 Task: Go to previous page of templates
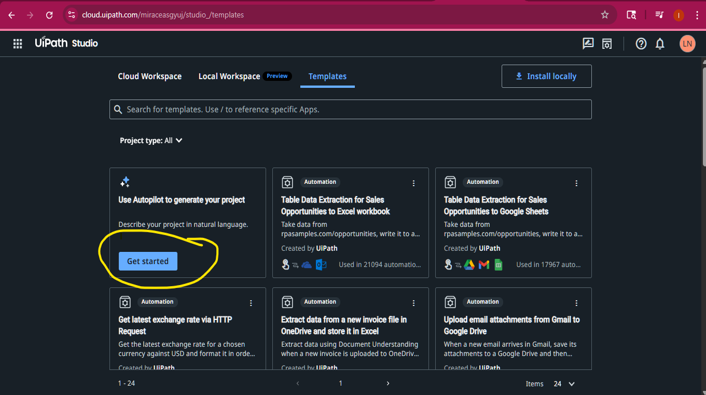click(x=298, y=383)
